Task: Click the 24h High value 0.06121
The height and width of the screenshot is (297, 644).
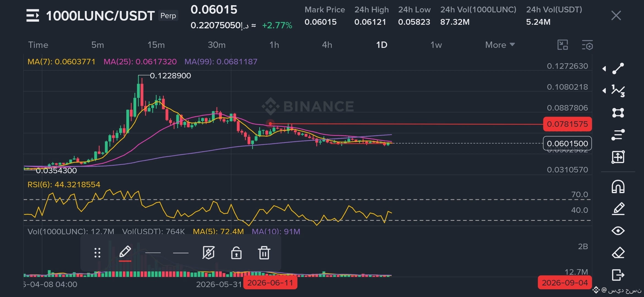Action: (x=370, y=22)
